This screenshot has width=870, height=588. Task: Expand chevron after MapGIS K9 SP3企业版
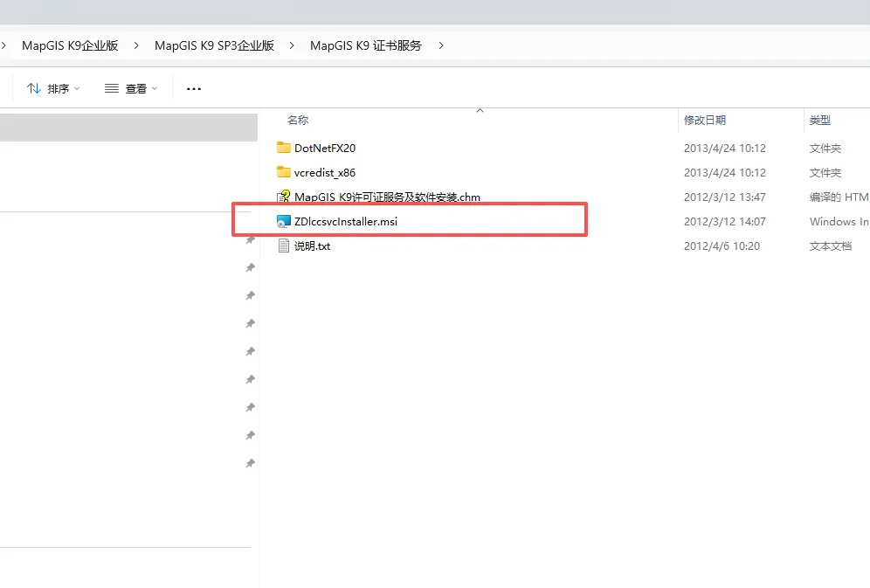292,45
